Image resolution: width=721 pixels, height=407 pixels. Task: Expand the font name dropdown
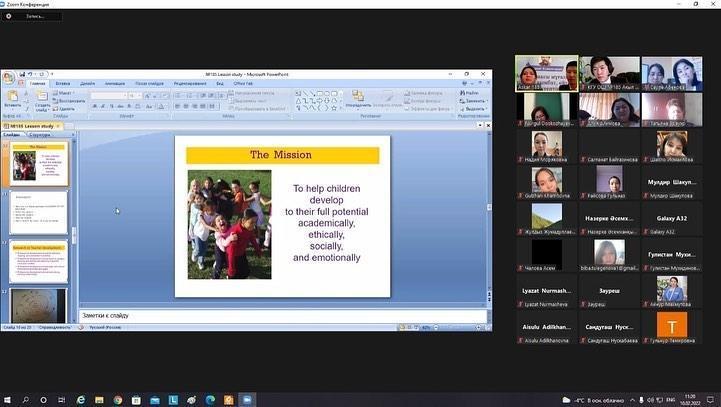click(124, 96)
